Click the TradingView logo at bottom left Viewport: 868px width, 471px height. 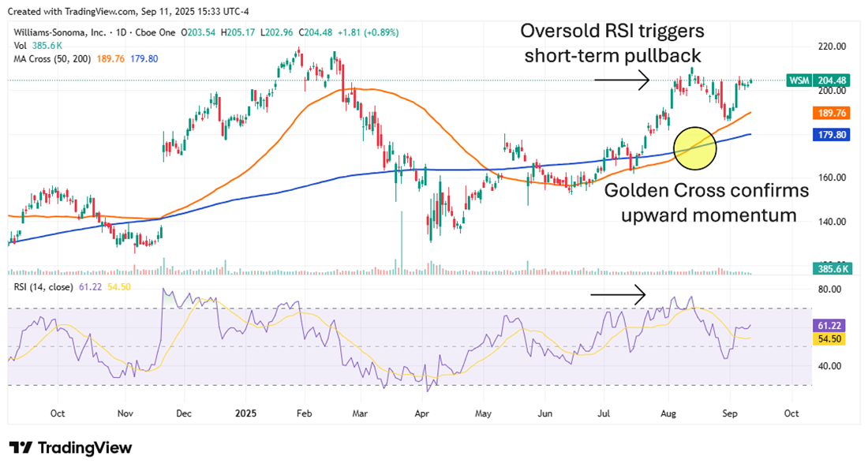click(x=71, y=447)
